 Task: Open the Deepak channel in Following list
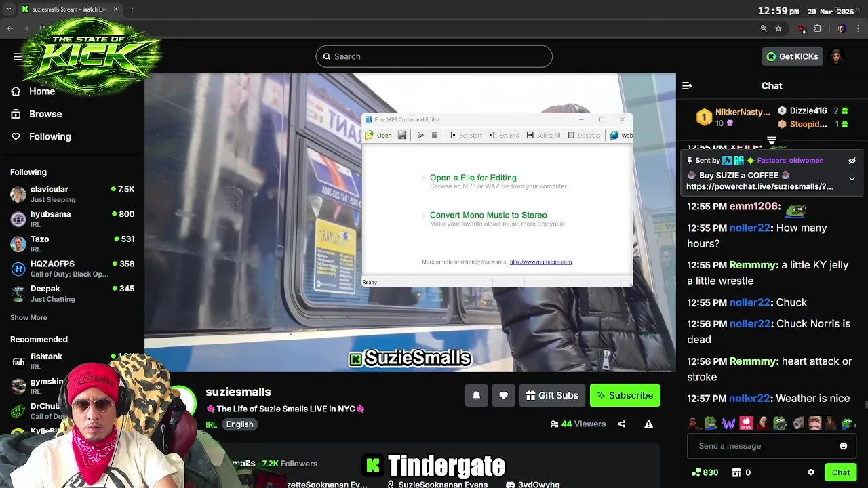[x=72, y=293]
